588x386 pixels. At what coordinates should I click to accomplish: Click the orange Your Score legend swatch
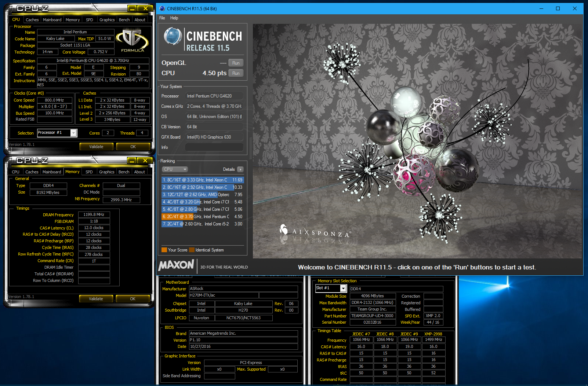click(164, 250)
